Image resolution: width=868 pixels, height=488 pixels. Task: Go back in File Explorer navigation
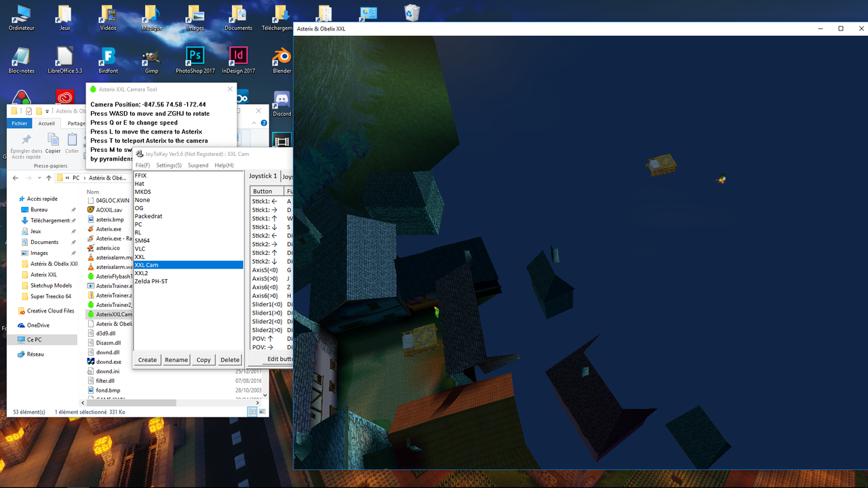coord(15,178)
